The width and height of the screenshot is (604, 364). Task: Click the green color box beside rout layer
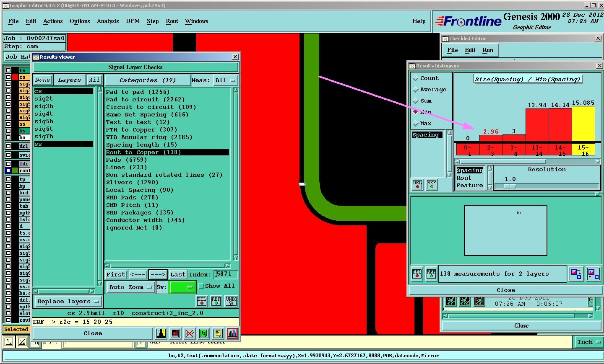pos(15,170)
